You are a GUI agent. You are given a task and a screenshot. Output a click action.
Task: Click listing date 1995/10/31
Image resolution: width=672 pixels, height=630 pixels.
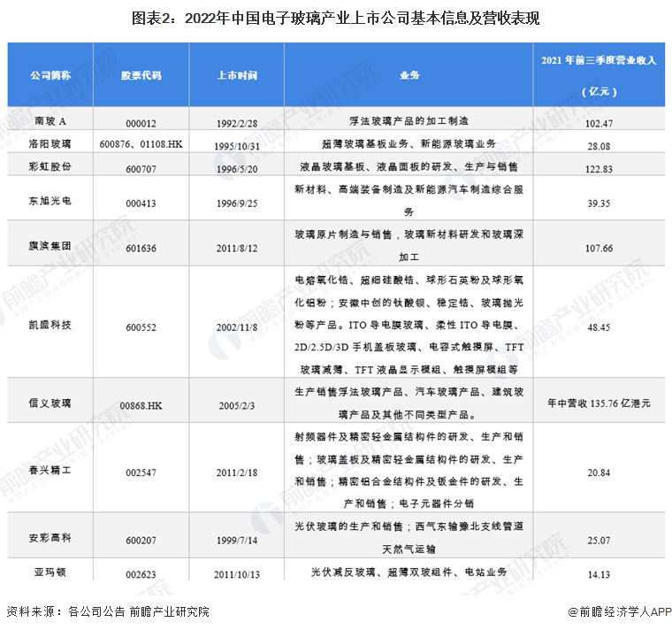pos(237,146)
